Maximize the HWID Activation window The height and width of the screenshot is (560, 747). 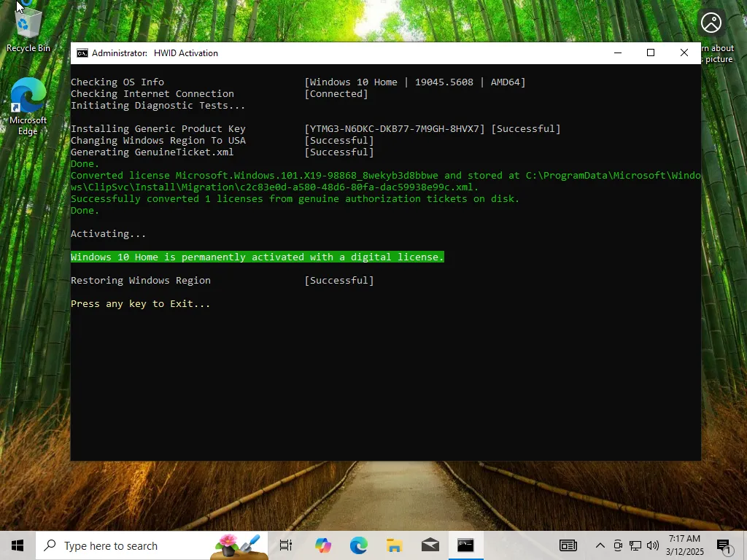[x=651, y=52]
